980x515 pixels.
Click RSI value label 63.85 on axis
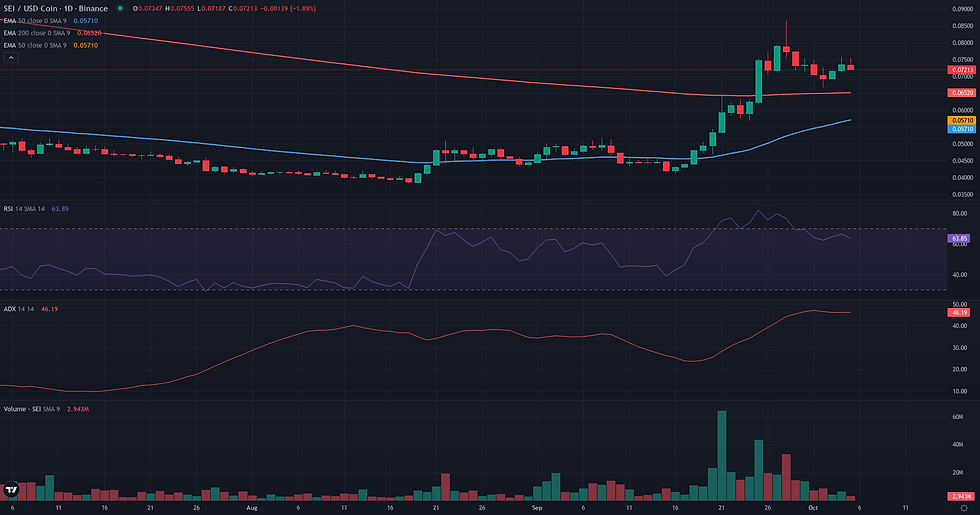coord(959,238)
